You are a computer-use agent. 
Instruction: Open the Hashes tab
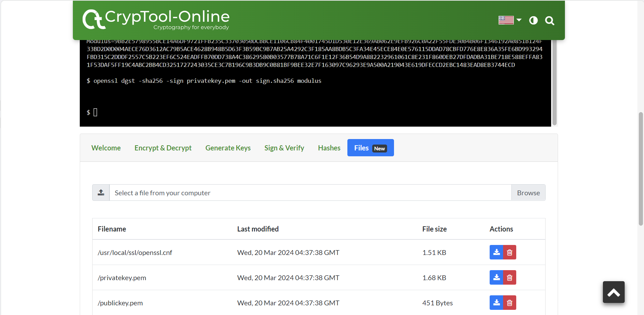coord(329,148)
